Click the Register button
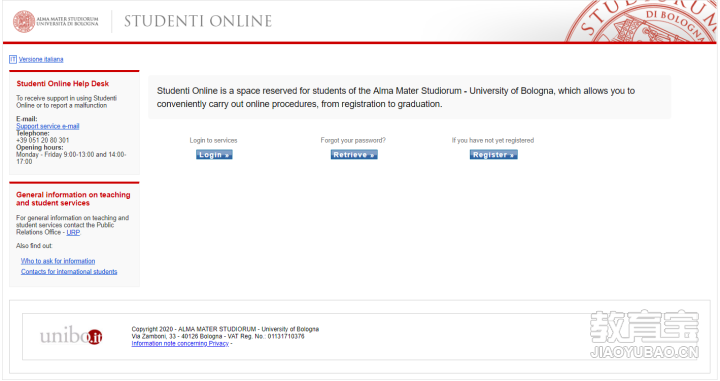This screenshot has height=381, width=720. (494, 155)
